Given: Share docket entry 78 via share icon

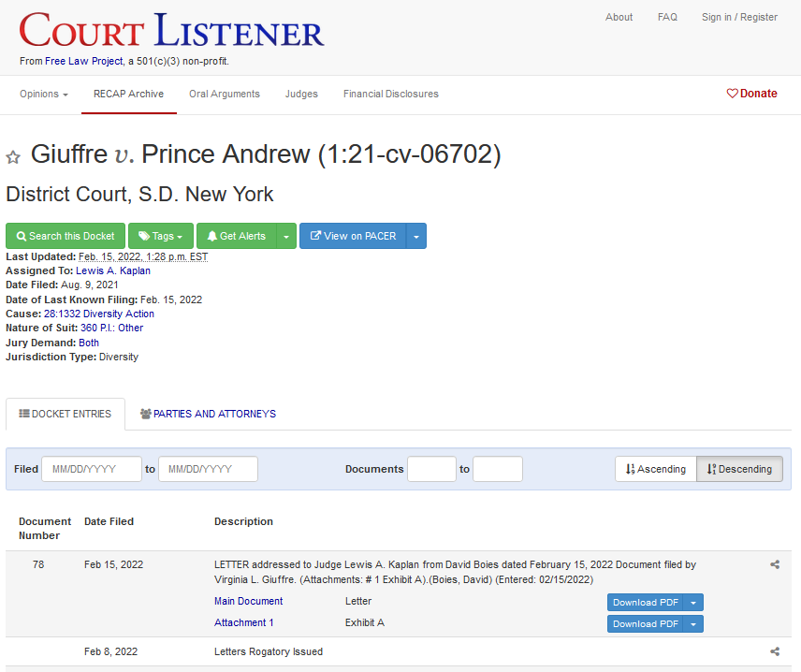Looking at the screenshot, I should click(775, 564).
